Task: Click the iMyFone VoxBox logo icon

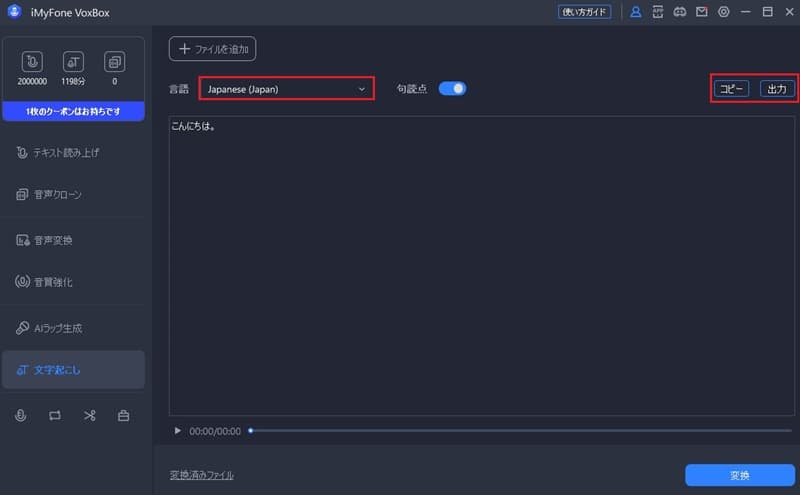Action: (14, 11)
